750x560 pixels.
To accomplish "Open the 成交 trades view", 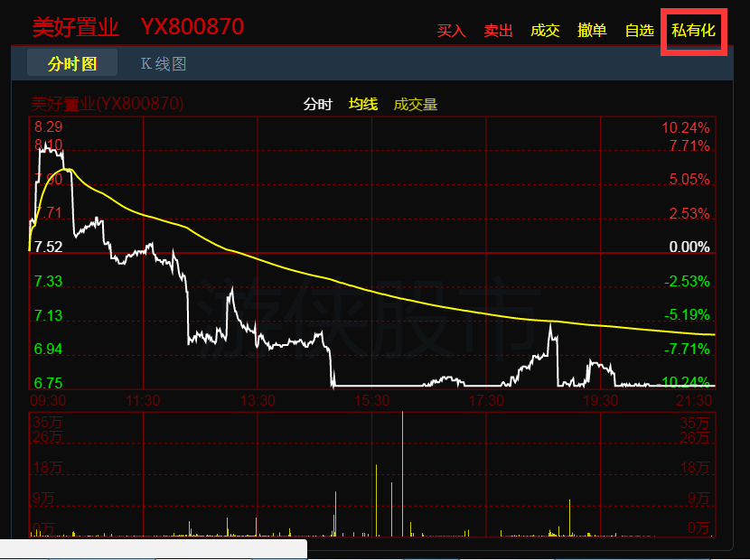I will 545,31.
